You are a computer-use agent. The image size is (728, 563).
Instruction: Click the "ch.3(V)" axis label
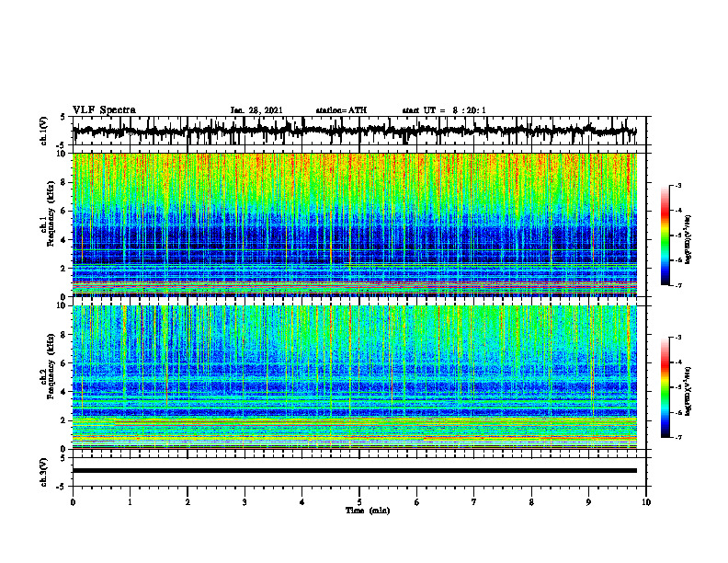point(44,473)
